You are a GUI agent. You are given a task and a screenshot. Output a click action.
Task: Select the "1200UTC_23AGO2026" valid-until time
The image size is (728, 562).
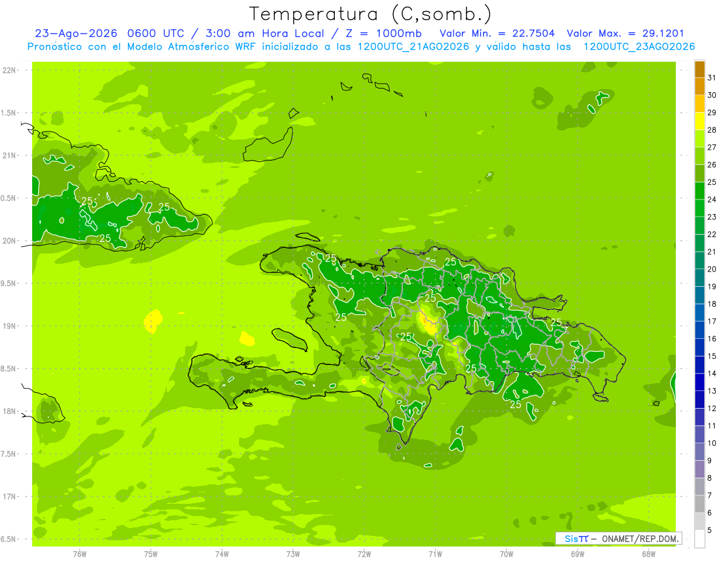tap(639, 47)
